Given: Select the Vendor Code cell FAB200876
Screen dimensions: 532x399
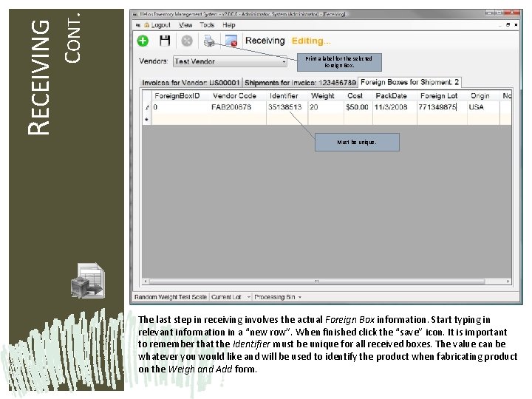Looking at the screenshot, I should (237, 107).
